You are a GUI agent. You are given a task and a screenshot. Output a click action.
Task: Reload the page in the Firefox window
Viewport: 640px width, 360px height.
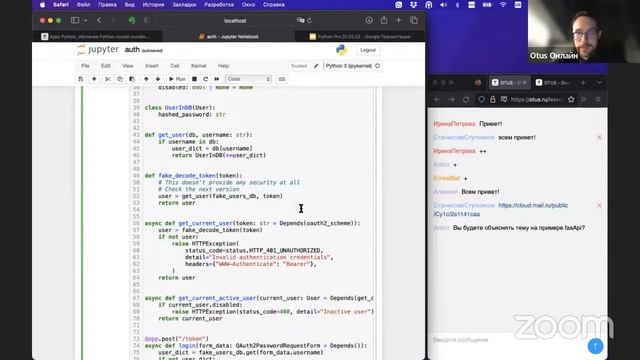coord(466,99)
